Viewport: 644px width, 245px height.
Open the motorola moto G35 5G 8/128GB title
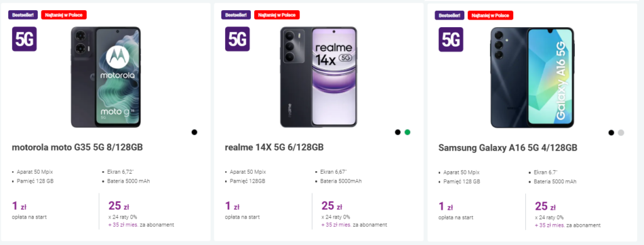(77, 147)
